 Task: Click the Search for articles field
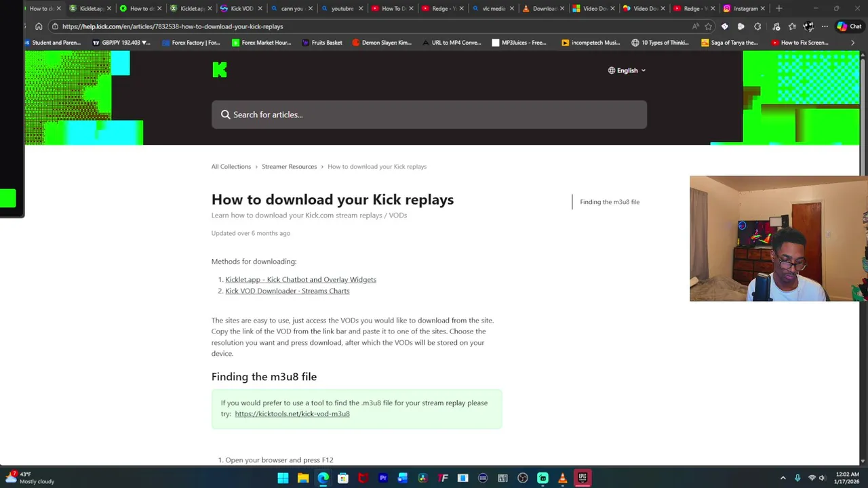pyautogui.click(x=429, y=115)
